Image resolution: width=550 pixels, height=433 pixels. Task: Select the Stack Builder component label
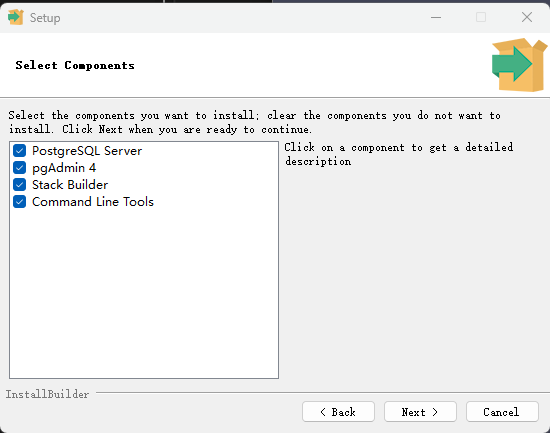coord(70,185)
